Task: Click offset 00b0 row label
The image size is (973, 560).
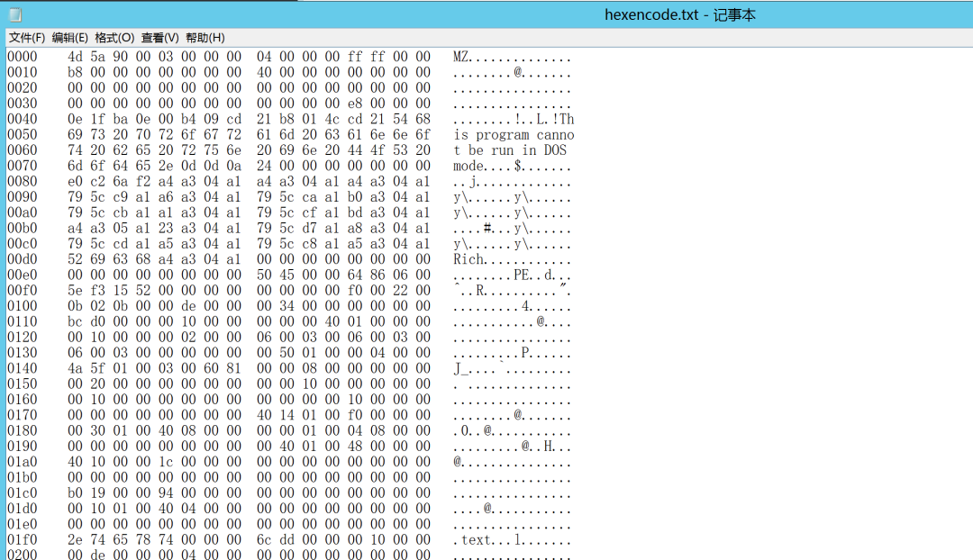Action: 23,228
